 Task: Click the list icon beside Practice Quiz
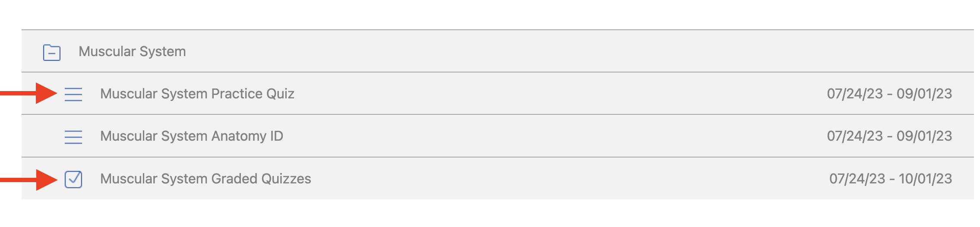[73, 94]
